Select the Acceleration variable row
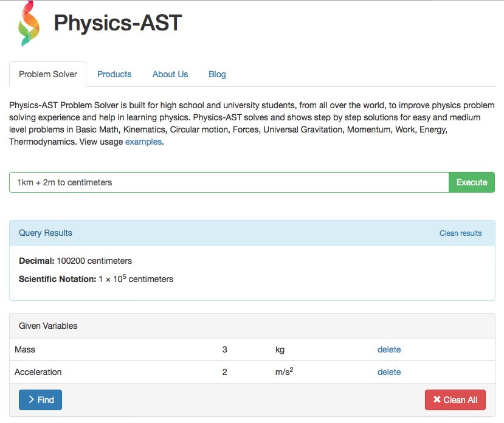 [x=40, y=372]
